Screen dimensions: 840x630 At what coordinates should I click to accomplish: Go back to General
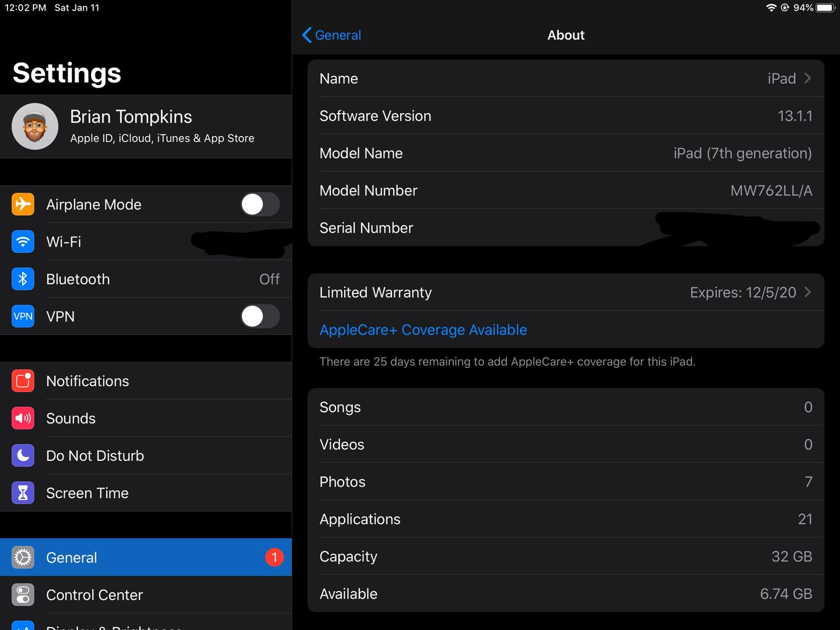pos(331,35)
